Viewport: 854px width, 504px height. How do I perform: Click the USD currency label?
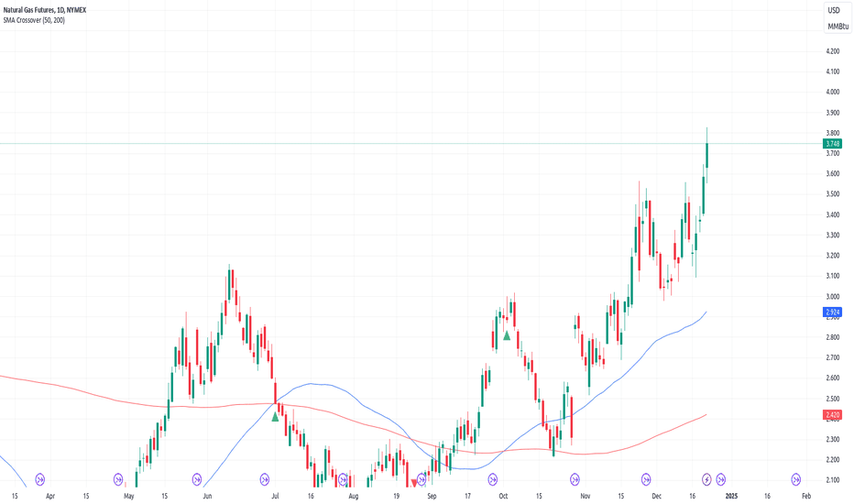coord(834,10)
